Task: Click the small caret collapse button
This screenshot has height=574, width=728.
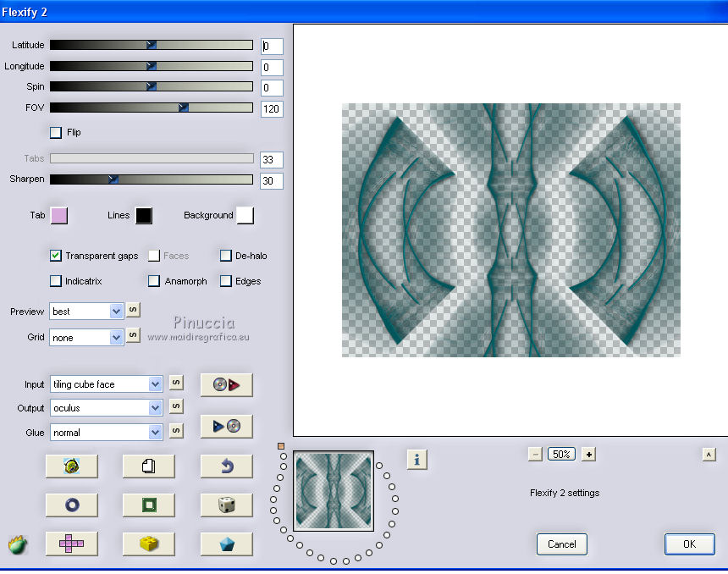Action: pos(709,455)
